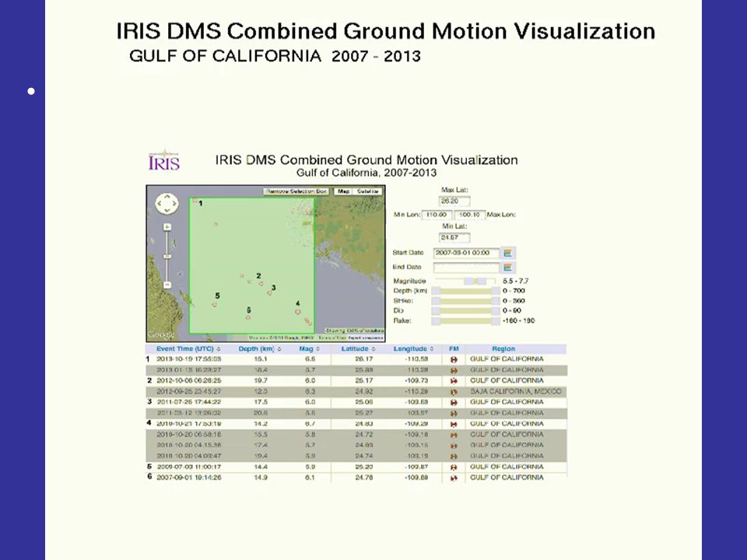Click the FM column header
This screenshot has height=560, width=747.
(454, 349)
